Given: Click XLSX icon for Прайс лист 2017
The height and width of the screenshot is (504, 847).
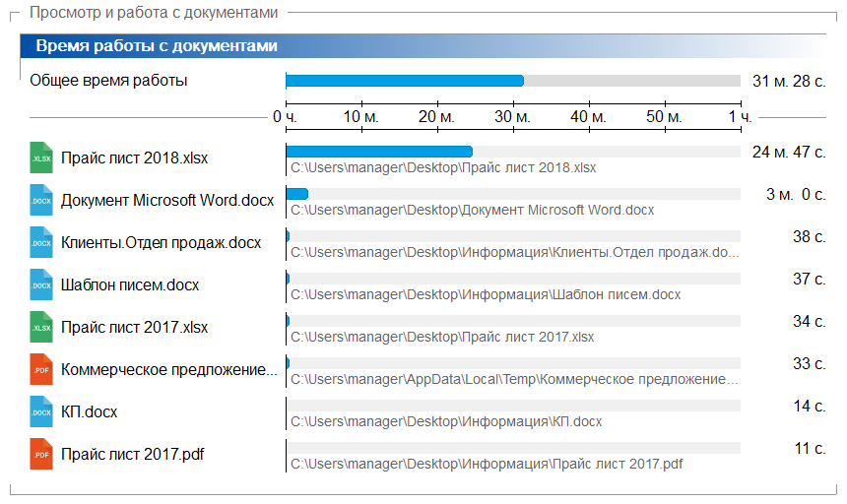Looking at the screenshot, I should point(40,327).
